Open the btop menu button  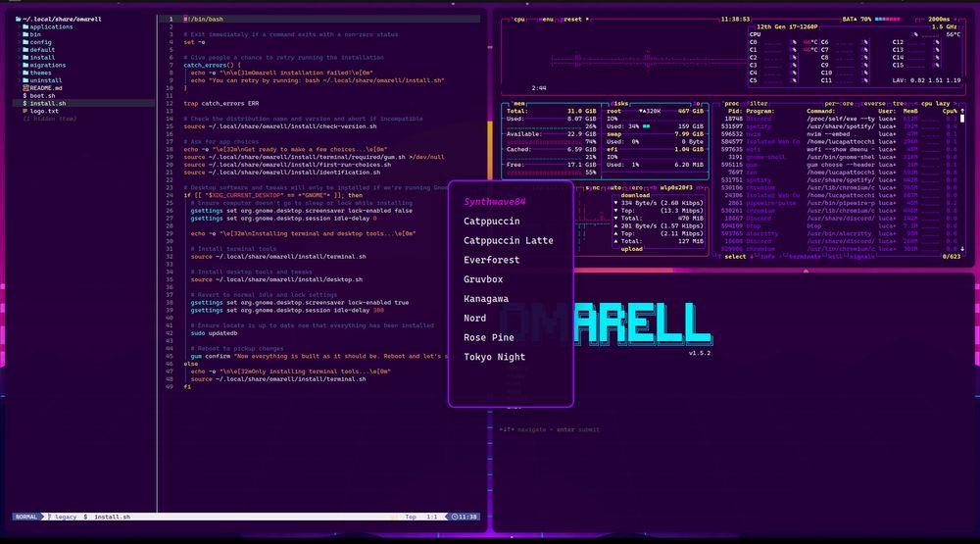546,20
